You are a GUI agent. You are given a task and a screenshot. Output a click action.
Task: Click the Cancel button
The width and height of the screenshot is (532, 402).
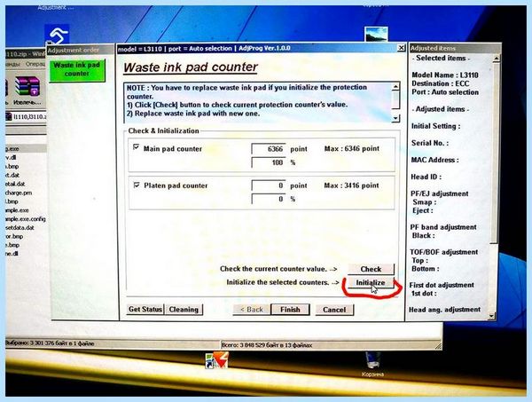(x=334, y=310)
